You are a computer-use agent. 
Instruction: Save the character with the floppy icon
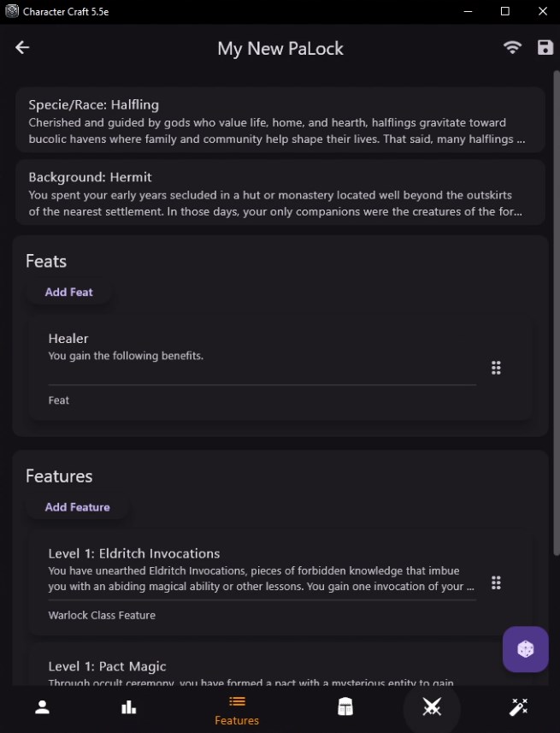pos(545,48)
